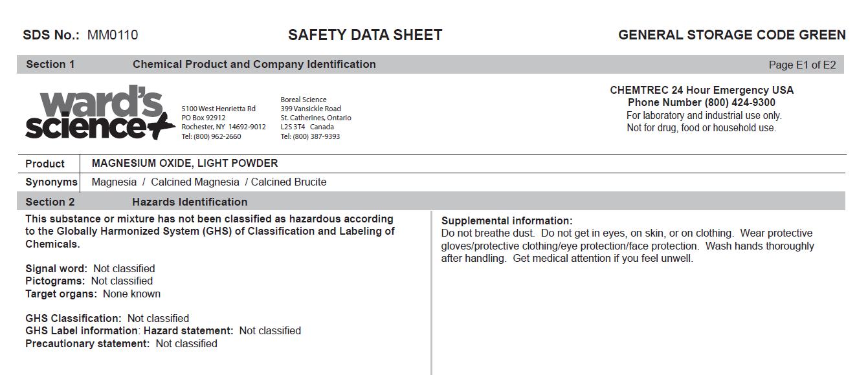Select the Section 2 Hazards Identification header
The image size is (868, 375).
(x=190, y=202)
